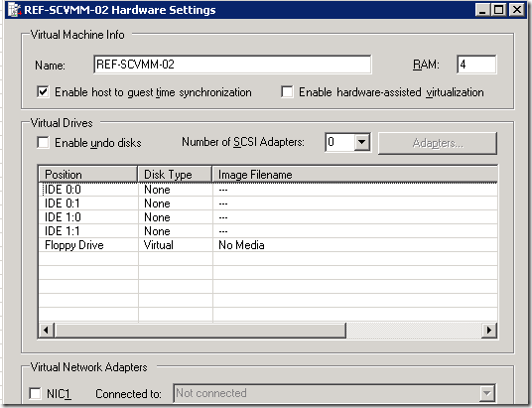This screenshot has height=408, width=532.
Task: Select the IDE 1:1 drive row
Action: coord(268,231)
